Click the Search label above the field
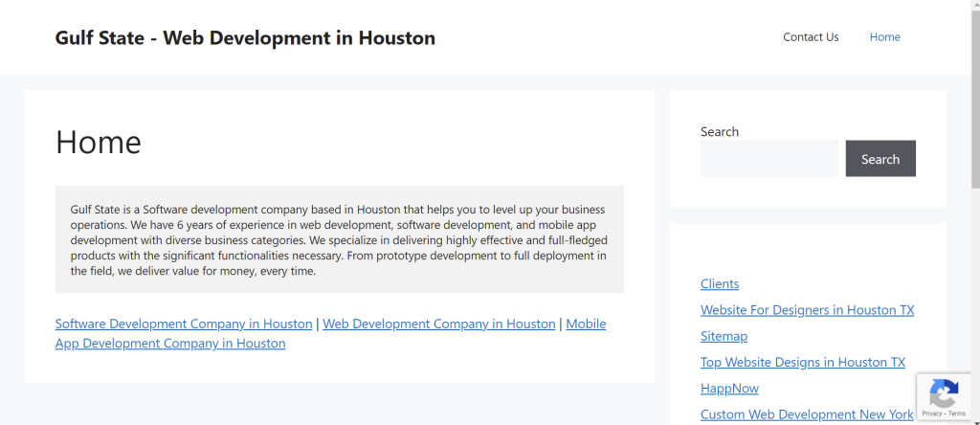 720,132
